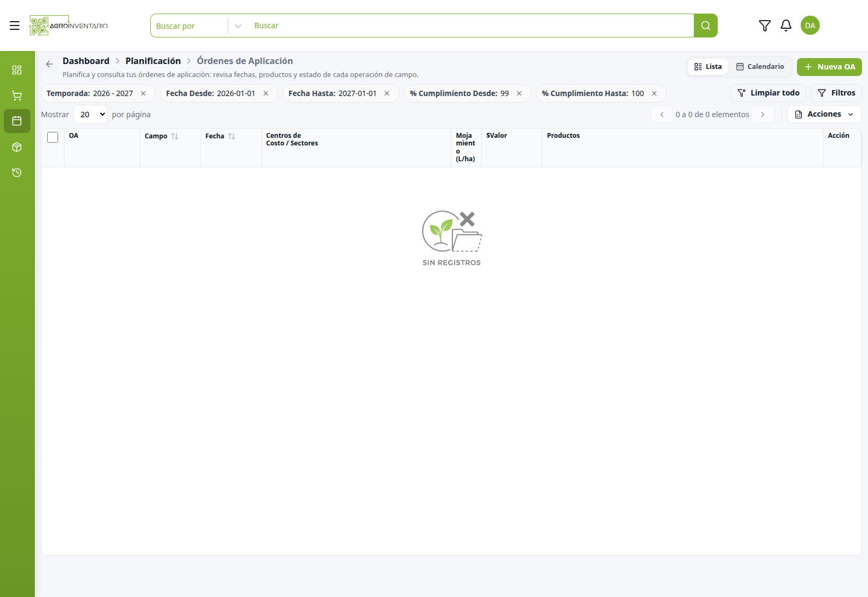Remove the % Cumplimiento Desde filter chip
Screen dimensions: 868x597
(519, 93)
